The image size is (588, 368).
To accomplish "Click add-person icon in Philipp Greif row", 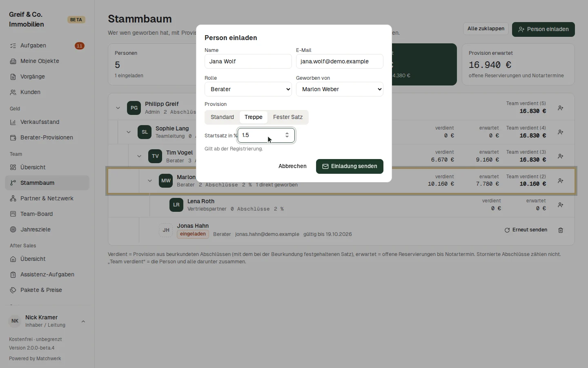I will tap(561, 108).
